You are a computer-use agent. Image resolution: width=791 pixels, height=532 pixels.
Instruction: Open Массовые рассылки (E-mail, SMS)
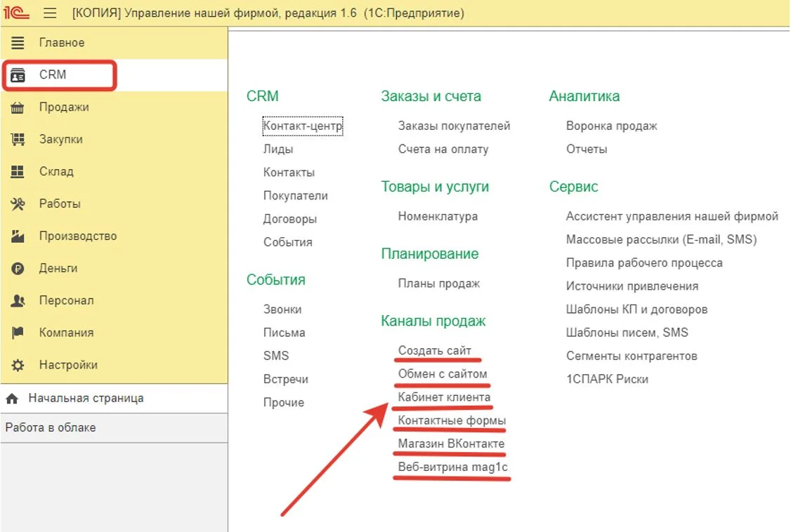(661, 240)
